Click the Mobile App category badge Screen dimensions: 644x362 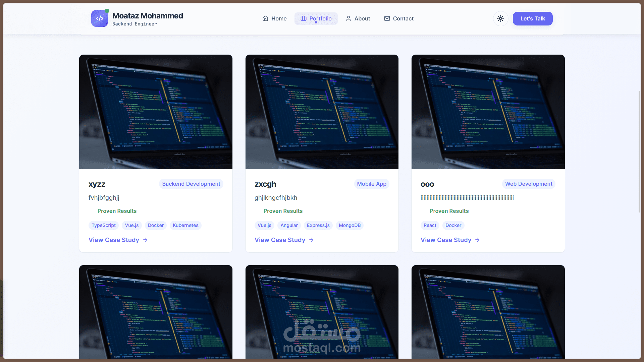371,184
